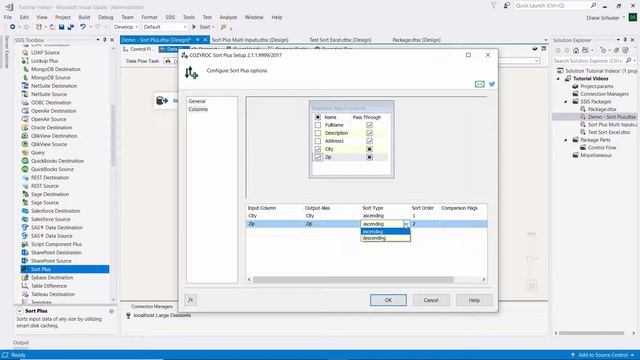
Task: Select MongoDB Destination toolbox item
Action: coord(56,69)
